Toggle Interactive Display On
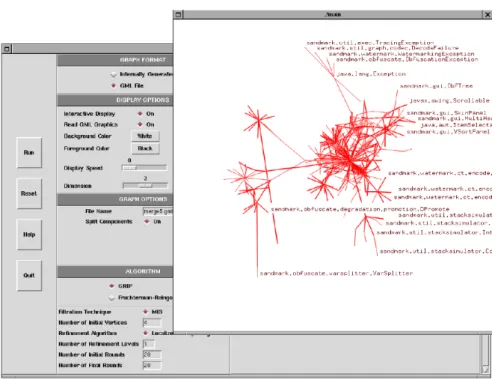The width and height of the screenshot is (495, 383). [140, 114]
